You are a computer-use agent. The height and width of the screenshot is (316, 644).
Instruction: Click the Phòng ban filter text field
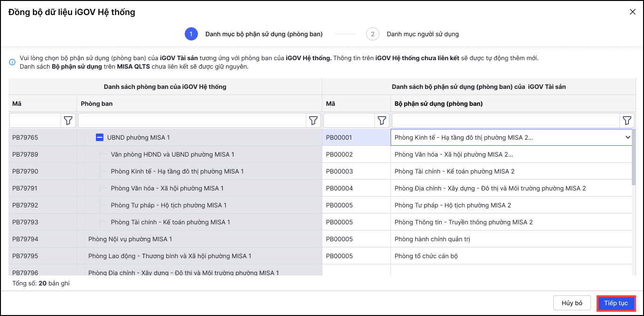pyautogui.click(x=192, y=121)
